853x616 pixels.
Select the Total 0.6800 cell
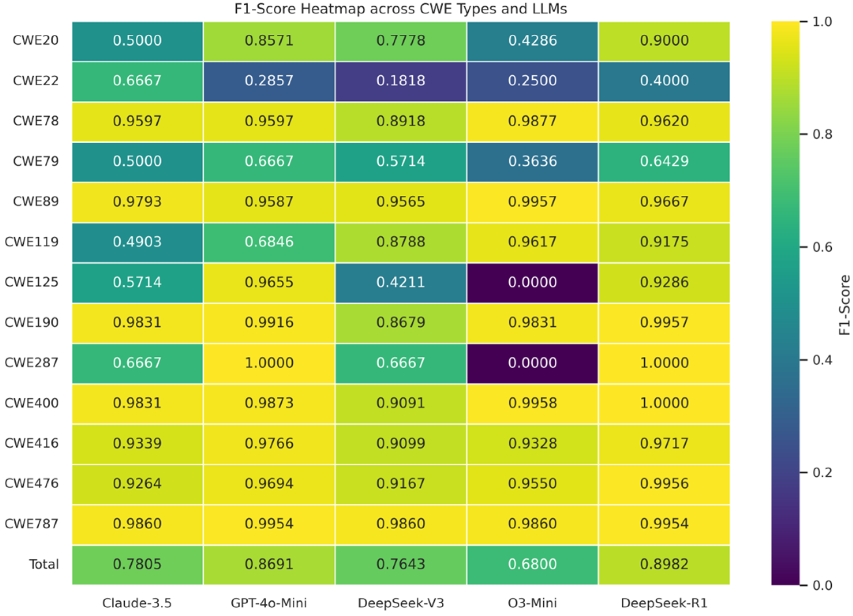(532, 564)
